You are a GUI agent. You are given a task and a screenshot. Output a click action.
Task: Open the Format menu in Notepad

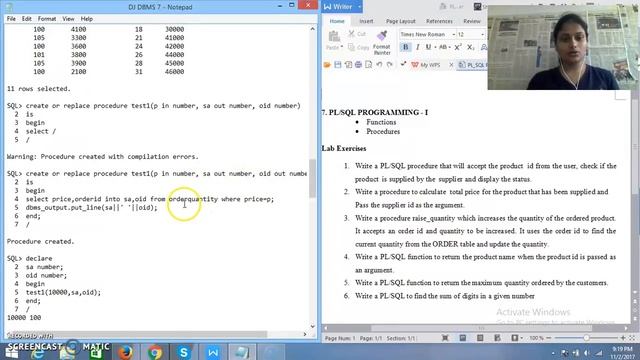47,19
